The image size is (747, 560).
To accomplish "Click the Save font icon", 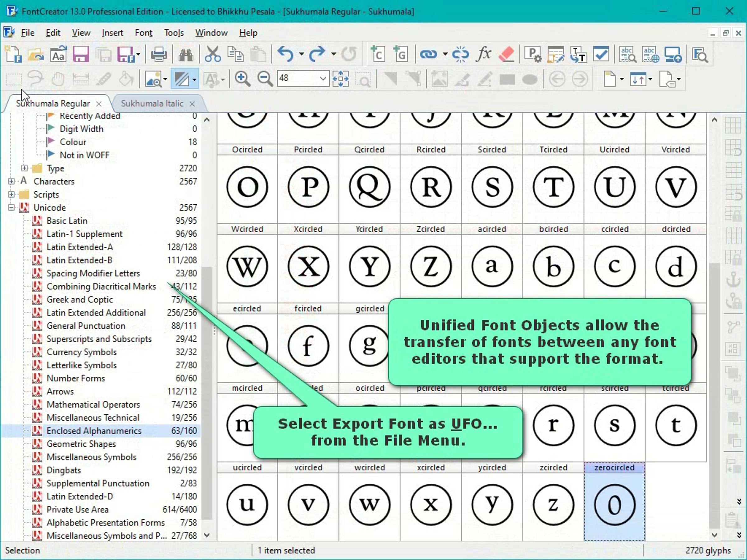I will (80, 54).
